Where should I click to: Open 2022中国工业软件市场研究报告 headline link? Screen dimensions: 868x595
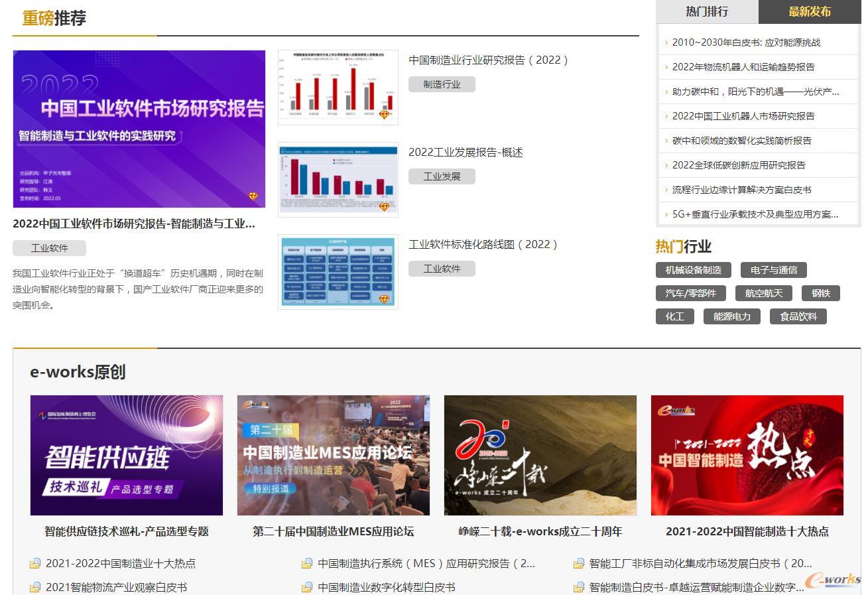(x=134, y=224)
